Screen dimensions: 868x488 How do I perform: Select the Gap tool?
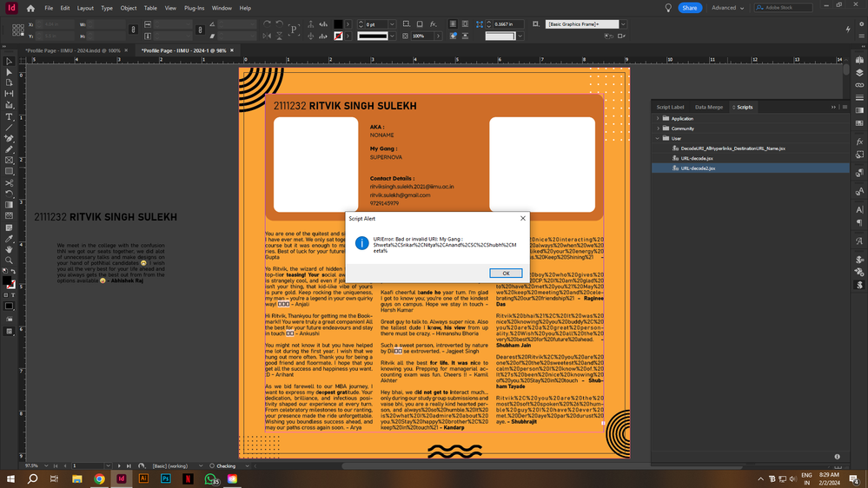point(9,94)
